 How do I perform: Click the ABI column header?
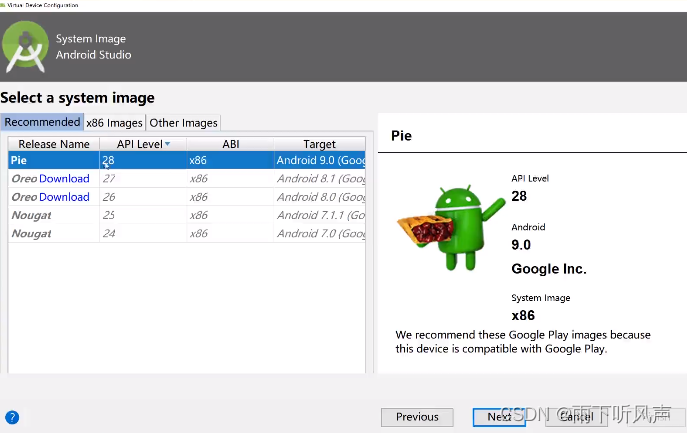[230, 144]
